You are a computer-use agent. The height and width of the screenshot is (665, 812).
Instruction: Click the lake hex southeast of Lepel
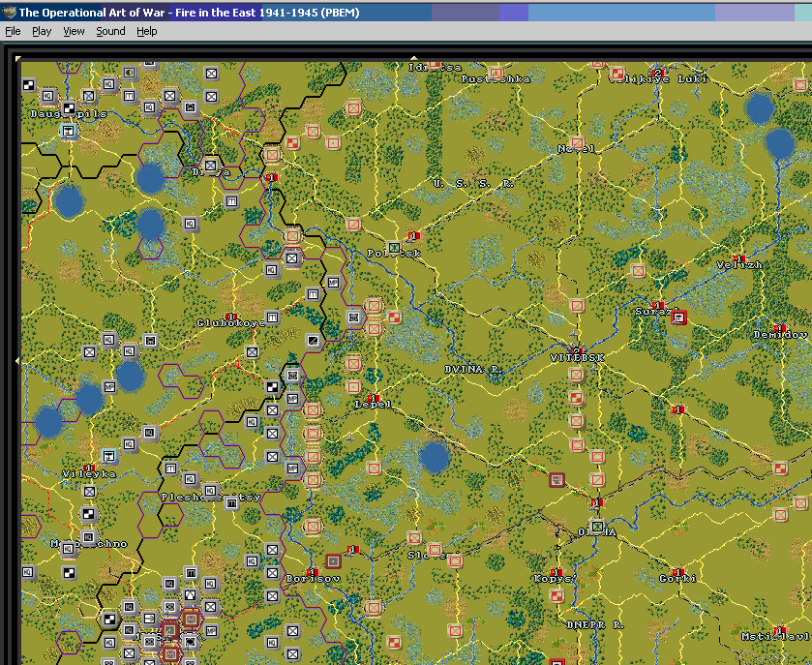[435, 459]
